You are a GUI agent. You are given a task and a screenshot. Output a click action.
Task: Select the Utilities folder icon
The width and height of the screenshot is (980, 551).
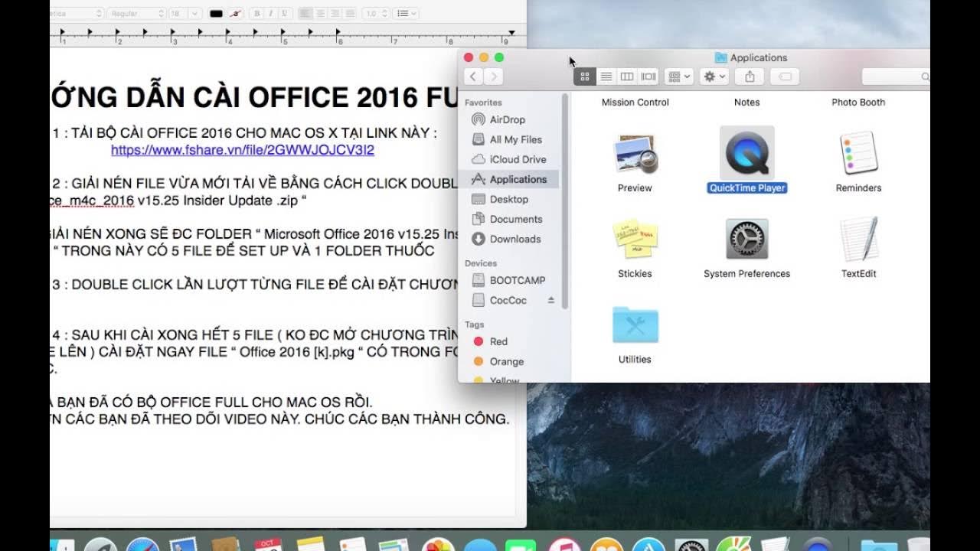pyautogui.click(x=635, y=325)
